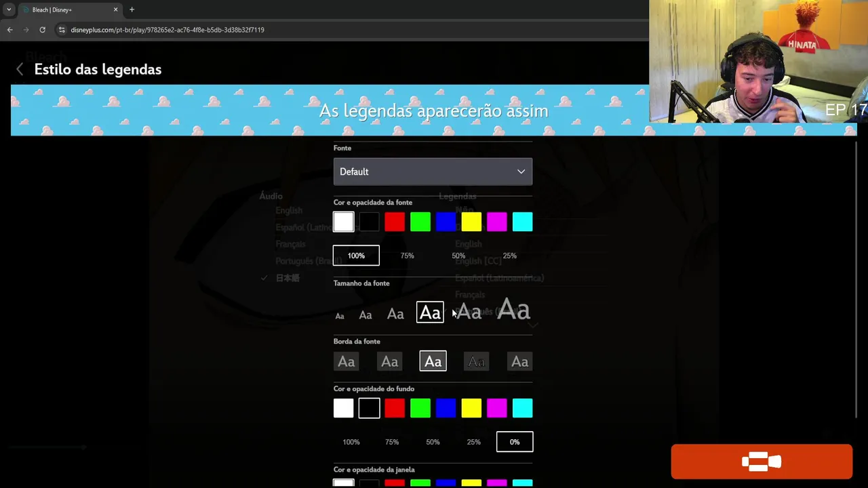Screen dimensions: 868x488
Task: Select the highlighted fourth font size
Action: point(430,312)
